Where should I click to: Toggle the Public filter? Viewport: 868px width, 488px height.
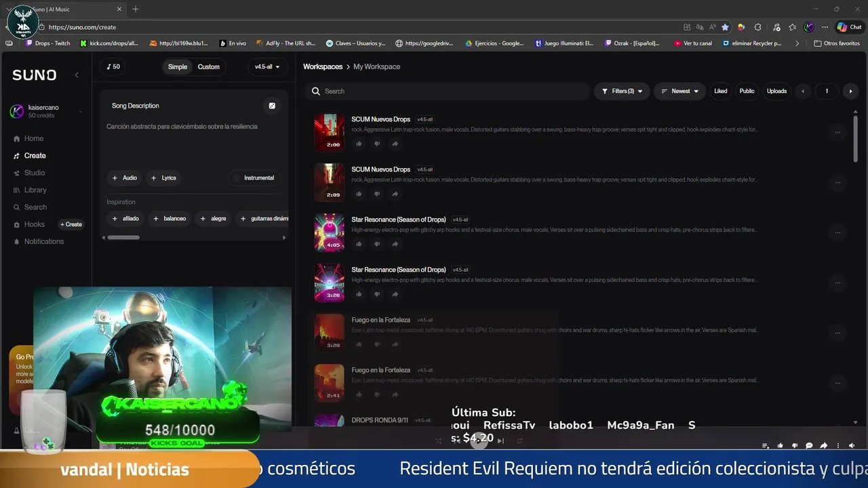point(747,91)
